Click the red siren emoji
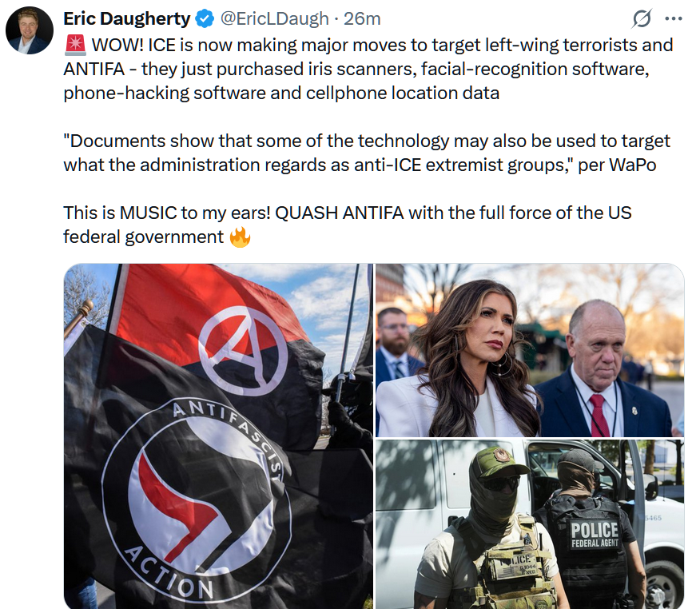Viewport: 700px width, 609px height. [x=75, y=45]
